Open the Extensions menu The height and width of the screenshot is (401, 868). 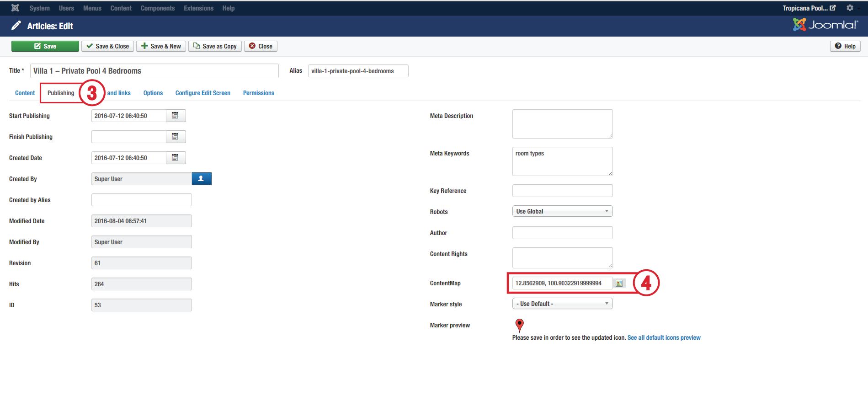[198, 8]
